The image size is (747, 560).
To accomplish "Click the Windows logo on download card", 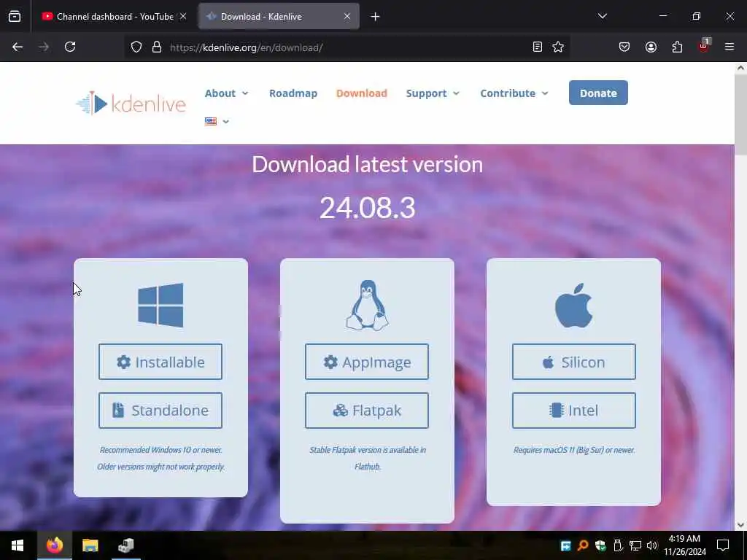I will coord(160,306).
